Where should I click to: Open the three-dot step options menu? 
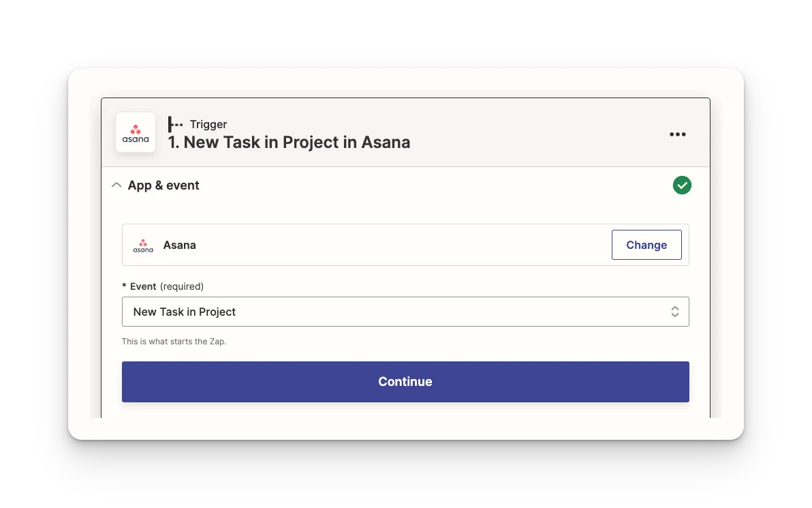(x=677, y=134)
